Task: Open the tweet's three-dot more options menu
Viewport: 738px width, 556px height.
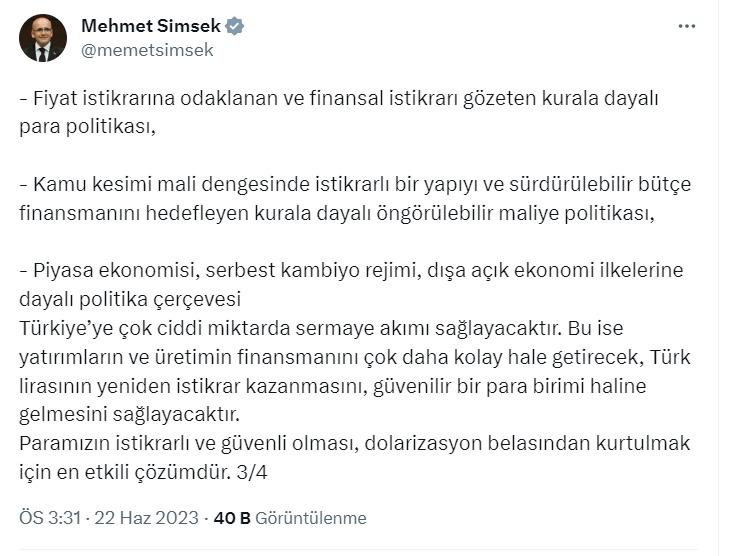Action: pyautogui.click(x=687, y=26)
